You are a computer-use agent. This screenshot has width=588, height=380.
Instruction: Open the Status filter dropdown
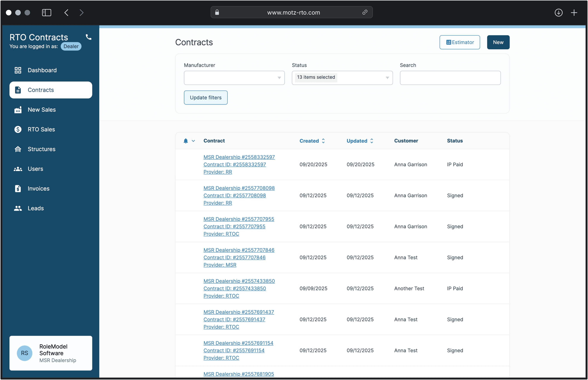342,78
